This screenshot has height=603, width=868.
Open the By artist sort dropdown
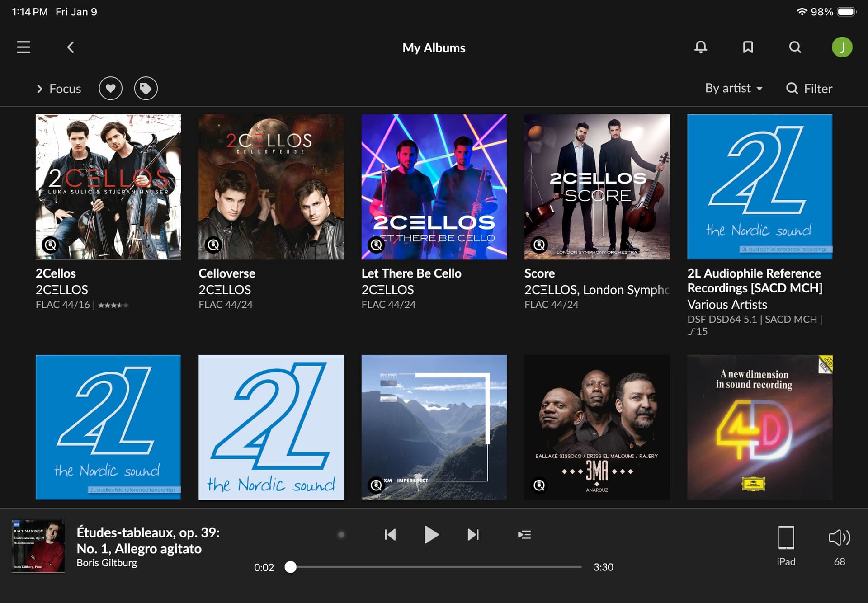click(733, 88)
